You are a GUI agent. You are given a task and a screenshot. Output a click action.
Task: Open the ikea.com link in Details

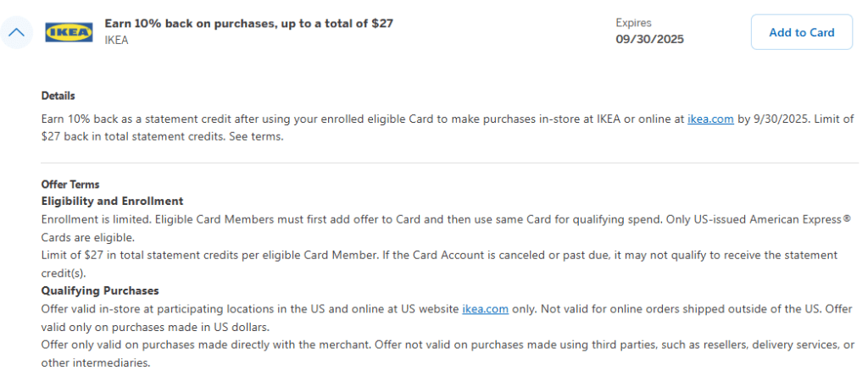click(x=709, y=119)
